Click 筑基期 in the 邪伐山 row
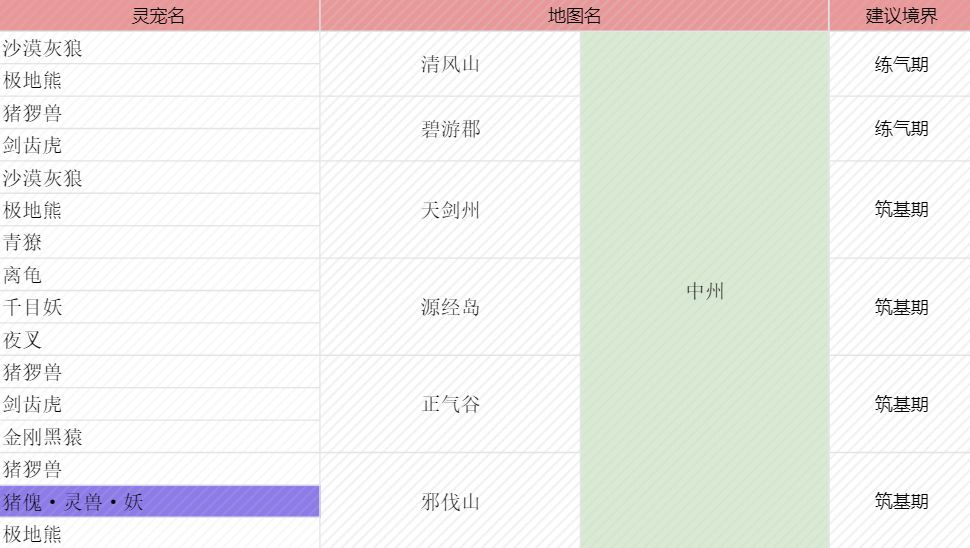 pyautogui.click(x=900, y=502)
